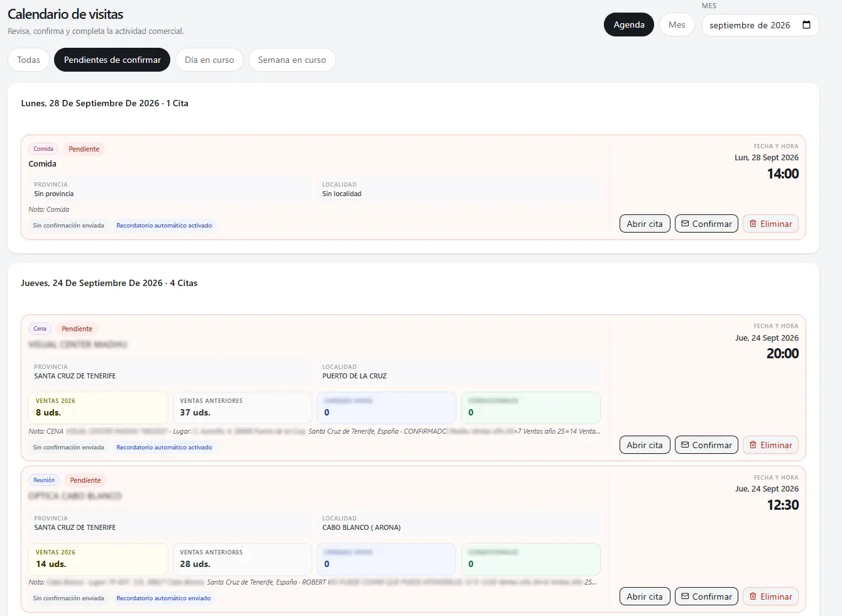Open the calendar picker icon in month field
This screenshot has height=616, width=842.
click(x=807, y=25)
